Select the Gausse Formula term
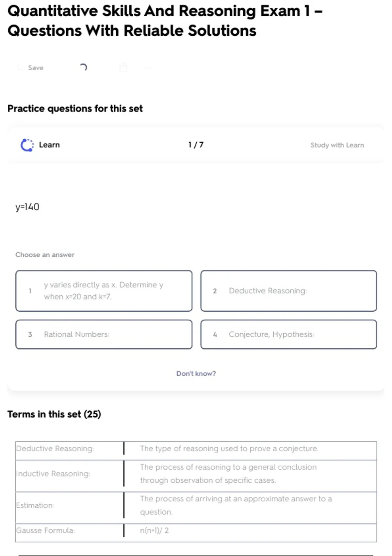Screen dimensions: 392x556 point(45,530)
